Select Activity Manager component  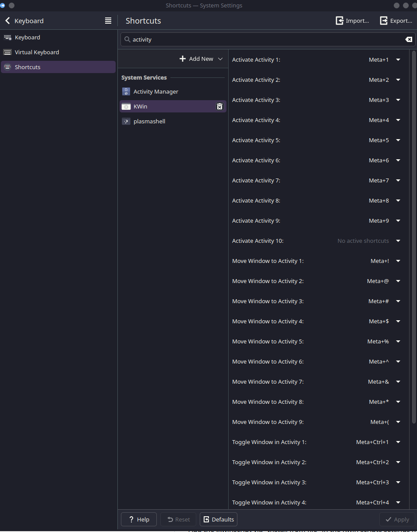pos(173,91)
